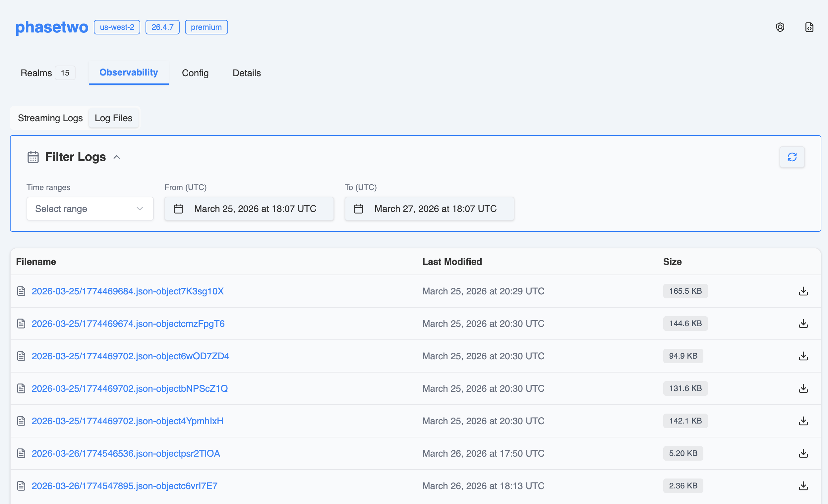
Task: Download the 2.36 KB log file
Action: [x=803, y=486]
